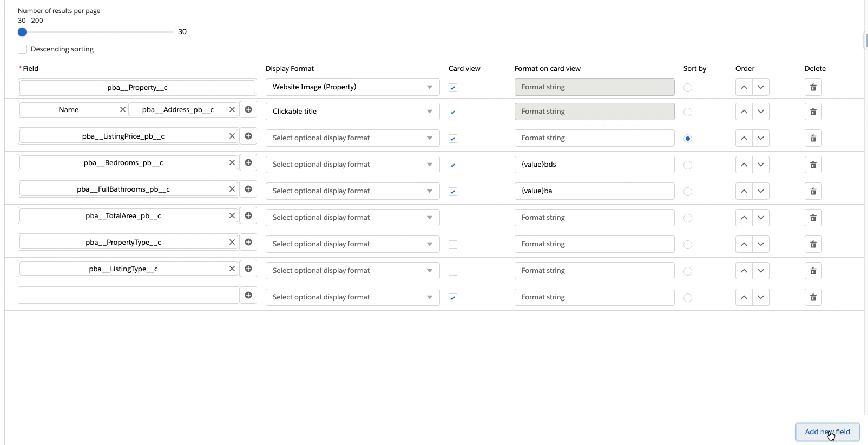Viewport: 868px width, 445px height.
Task: Click the results per page slider handle
Action: [x=22, y=32]
